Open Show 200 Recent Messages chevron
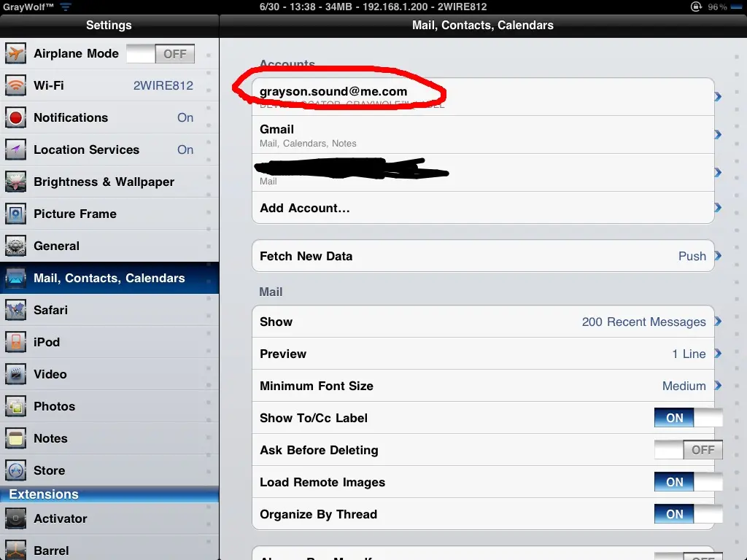Viewport: 747px width, 560px height. pyautogui.click(x=718, y=322)
